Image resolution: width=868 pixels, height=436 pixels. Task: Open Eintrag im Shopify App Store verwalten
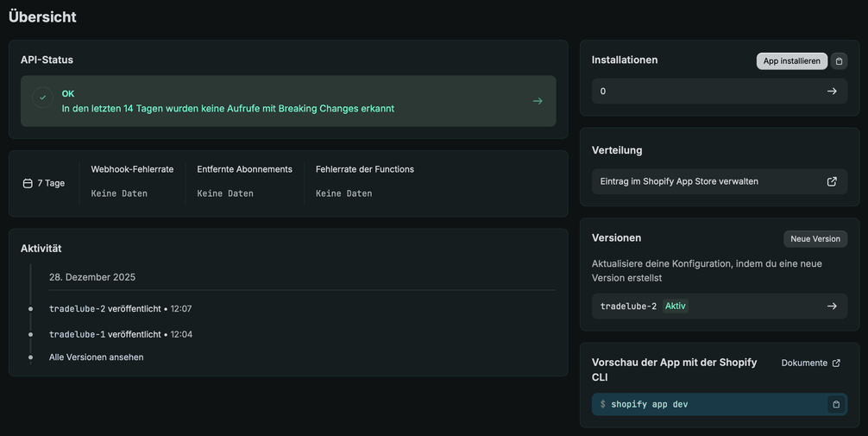point(719,181)
